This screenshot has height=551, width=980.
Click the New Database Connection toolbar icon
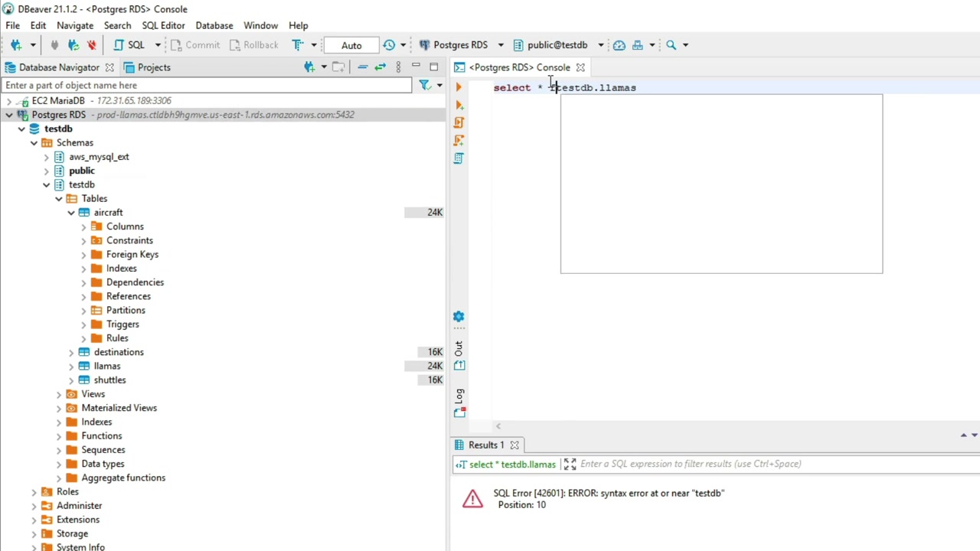(x=16, y=45)
